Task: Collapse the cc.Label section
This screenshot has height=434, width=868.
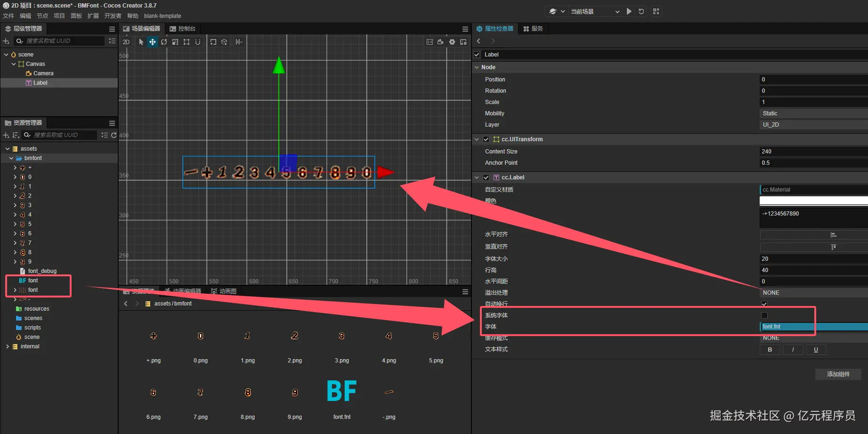Action: click(477, 177)
